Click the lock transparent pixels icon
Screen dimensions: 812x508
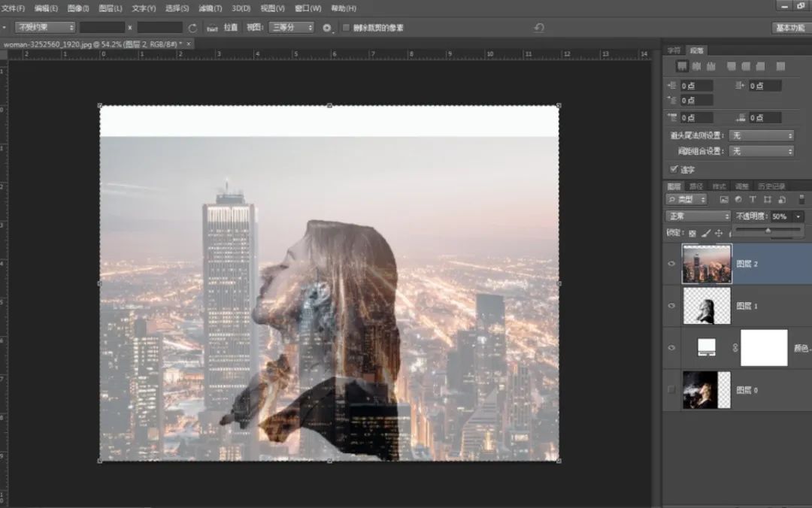[692, 234]
